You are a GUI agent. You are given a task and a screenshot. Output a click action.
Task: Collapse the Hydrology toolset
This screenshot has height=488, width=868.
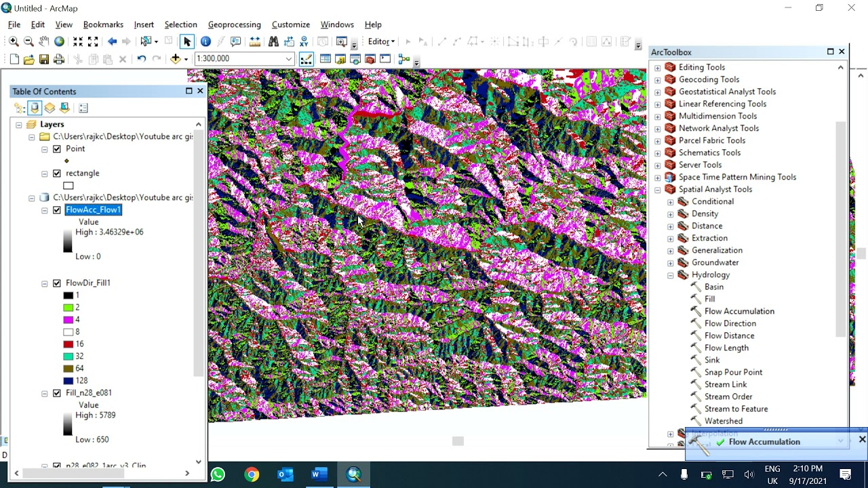click(670, 275)
